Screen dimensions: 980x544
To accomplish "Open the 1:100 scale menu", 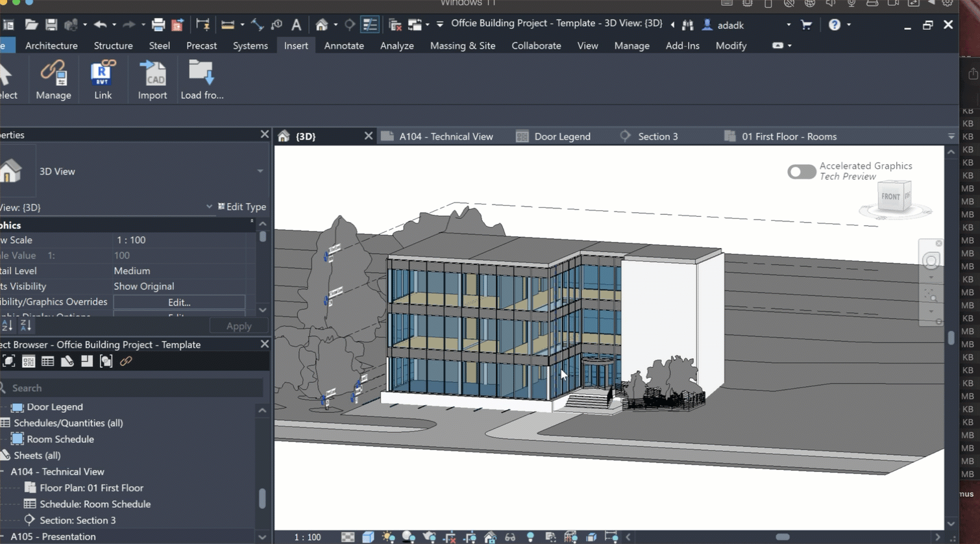I will pos(307,537).
